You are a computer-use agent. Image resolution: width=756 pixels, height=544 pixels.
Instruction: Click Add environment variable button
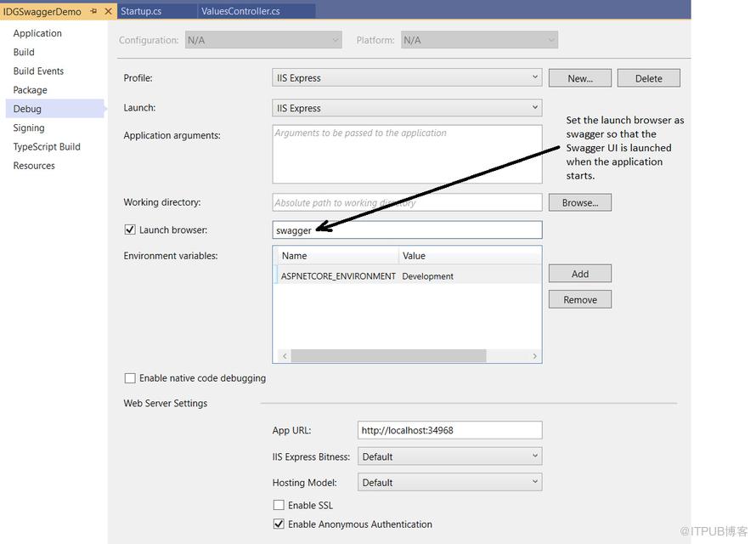(580, 274)
